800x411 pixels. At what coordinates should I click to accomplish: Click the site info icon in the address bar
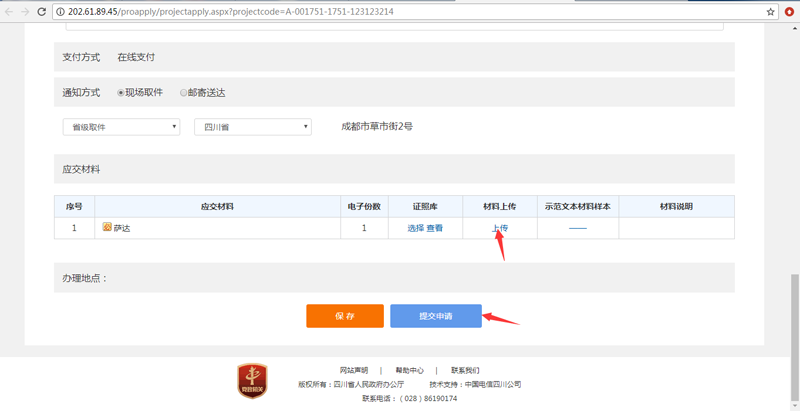click(x=60, y=12)
